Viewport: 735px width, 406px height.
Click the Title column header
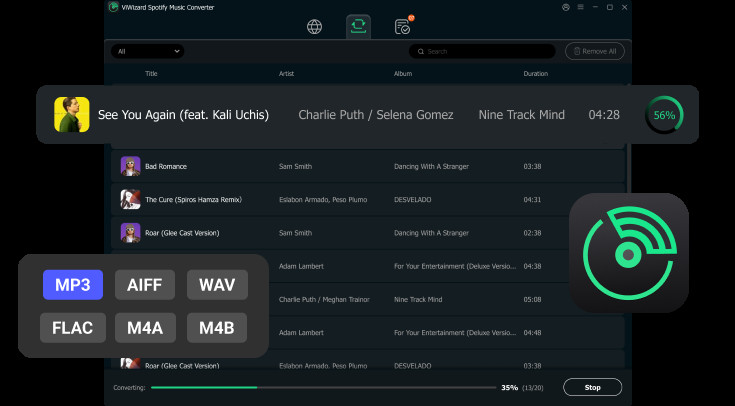coord(151,74)
